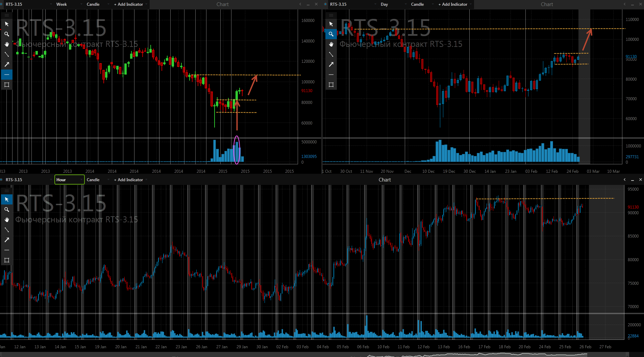Open the hamburger tool menu in Day chart
Viewport: 644px width, 357px height.
tap(331, 16)
